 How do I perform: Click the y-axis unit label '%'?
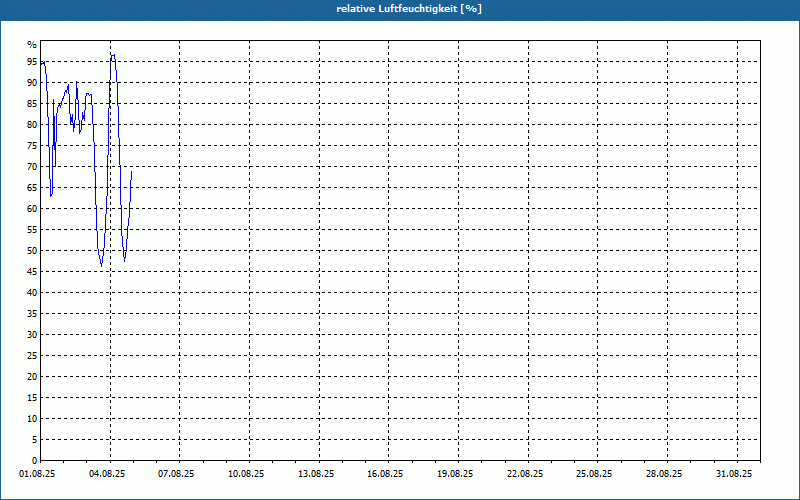click(32, 45)
